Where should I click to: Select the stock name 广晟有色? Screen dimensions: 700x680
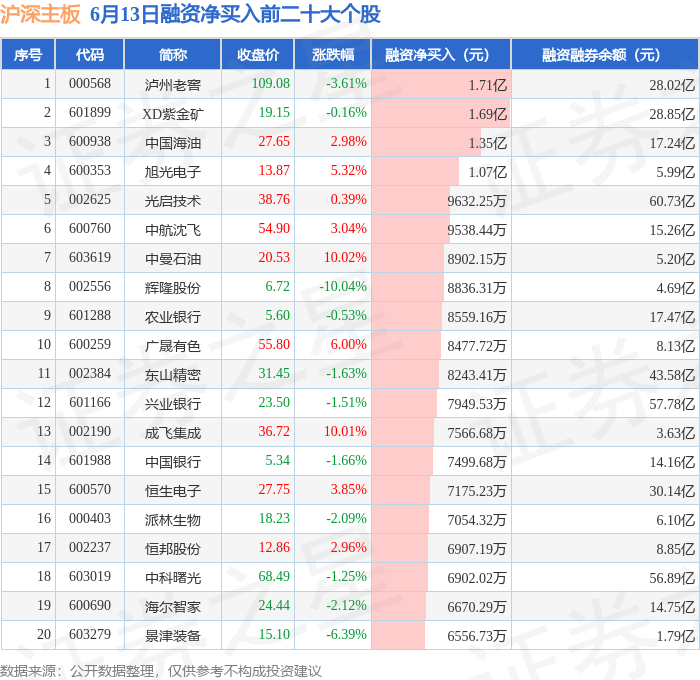tap(173, 346)
